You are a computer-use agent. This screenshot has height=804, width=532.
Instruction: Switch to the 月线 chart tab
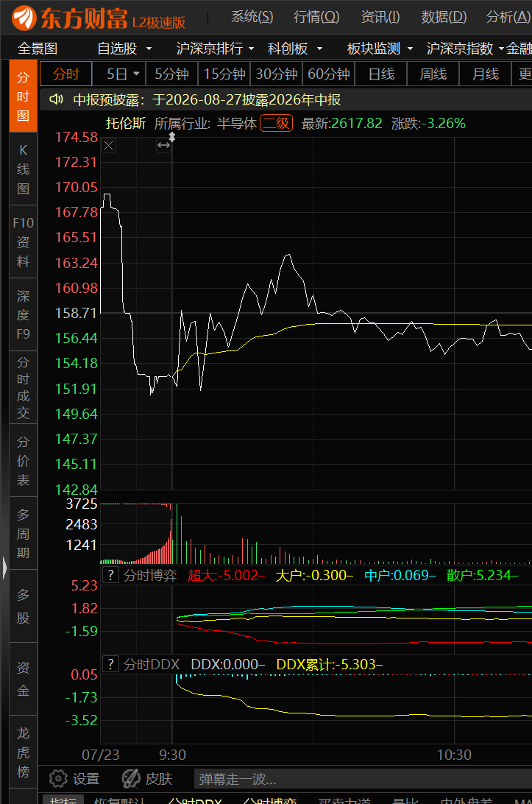coord(486,74)
